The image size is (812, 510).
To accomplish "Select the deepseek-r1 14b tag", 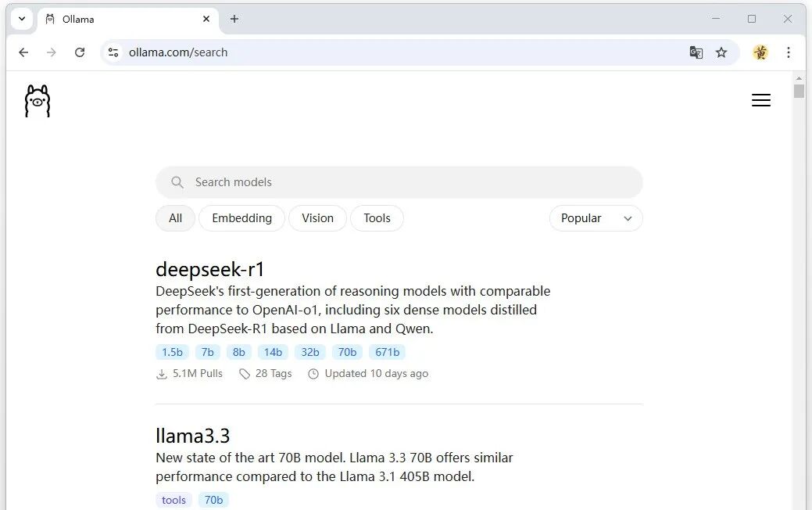I will pos(273,353).
